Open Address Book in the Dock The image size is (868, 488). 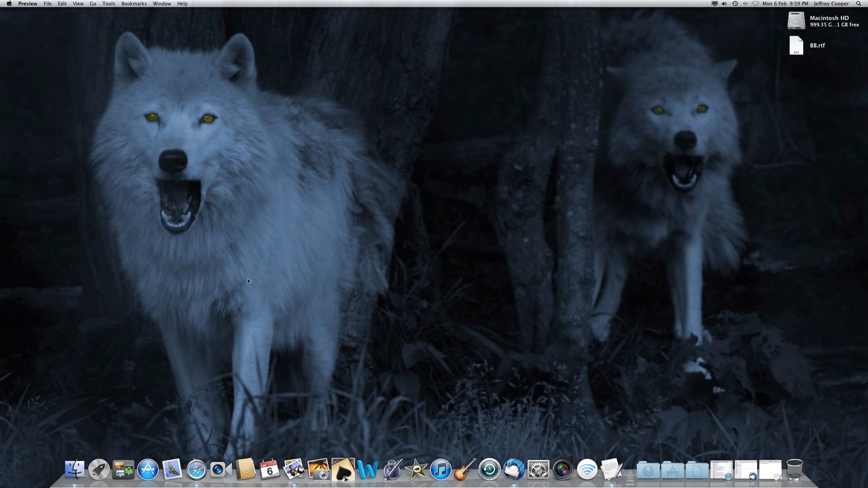tap(245, 469)
